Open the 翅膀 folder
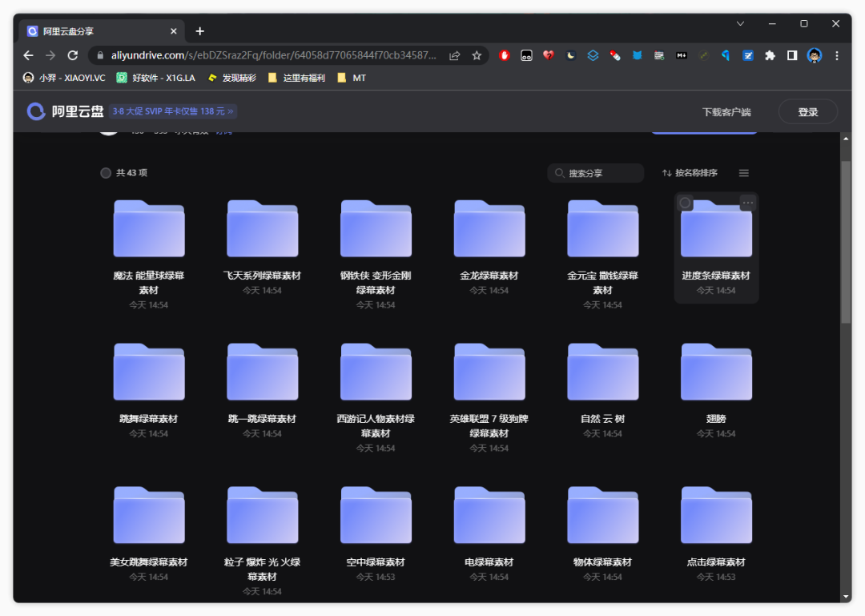This screenshot has height=616, width=865. (x=716, y=372)
